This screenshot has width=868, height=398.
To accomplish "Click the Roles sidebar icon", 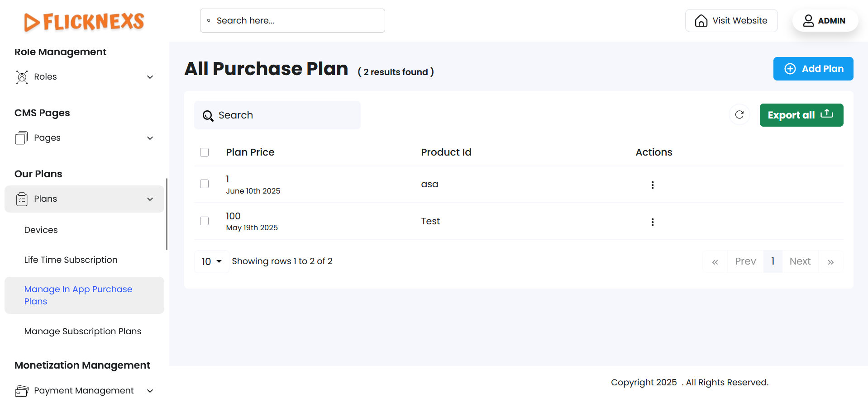I will click(22, 77).
